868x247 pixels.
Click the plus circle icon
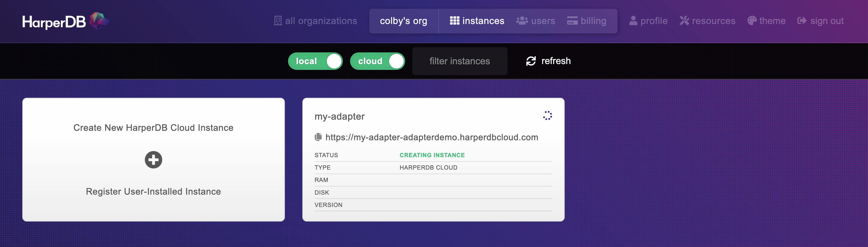point(153,160)
